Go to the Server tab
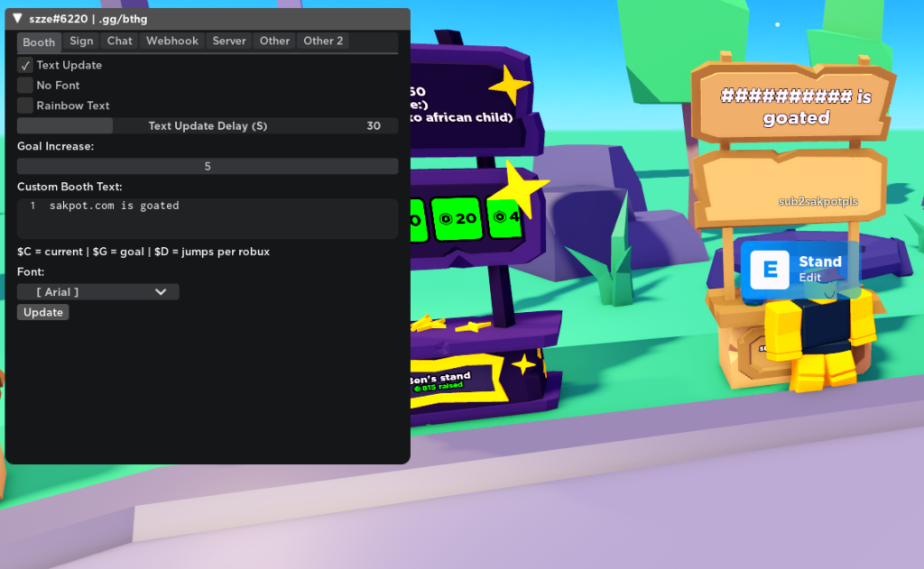The width and height of the screenshot is (924, 569). (228, 41)
